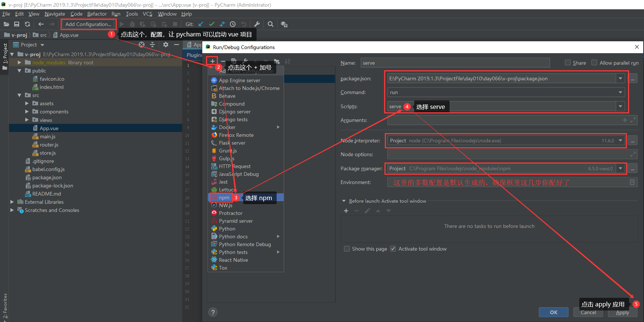Click the Open folder icon in main toolbar
Viewport: 644px width, 322px height.
(x=6, y=24)
